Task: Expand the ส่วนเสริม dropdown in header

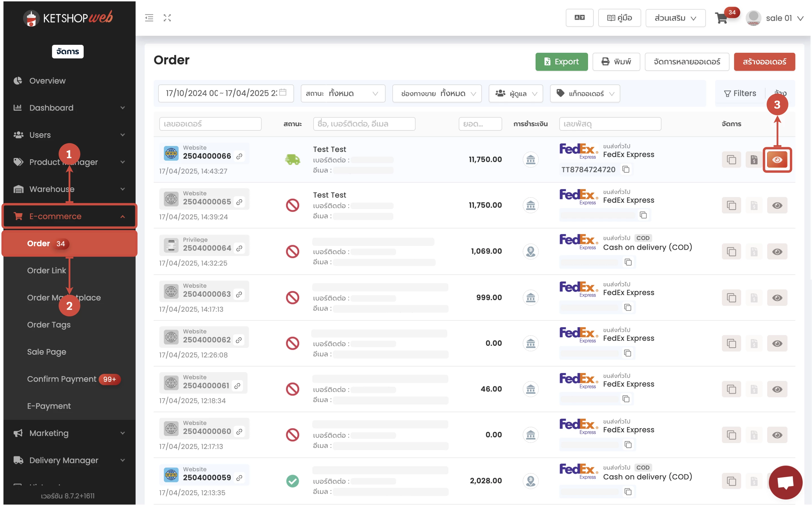Action: coord(675,18)
